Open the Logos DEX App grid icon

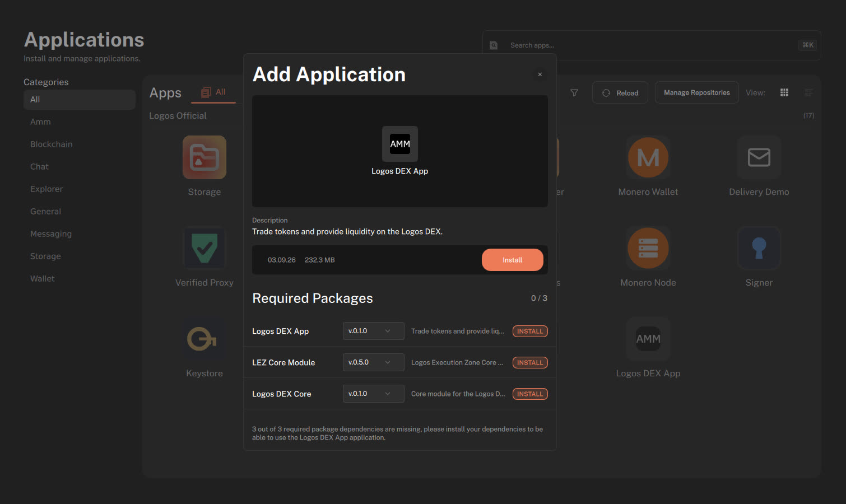pos(648,339)
